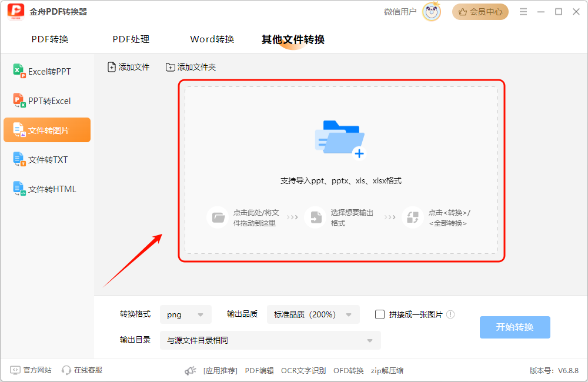Switch to the Word转换 tab
The height and width of the screenshot is (382, 588).
(212, 39)
